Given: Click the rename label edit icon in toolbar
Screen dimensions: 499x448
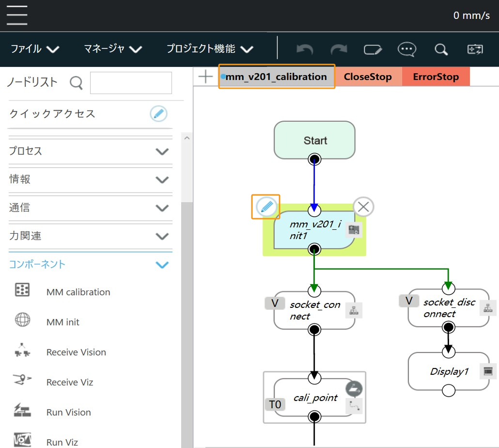Looking at the screenshot, I should click(373, 49).
